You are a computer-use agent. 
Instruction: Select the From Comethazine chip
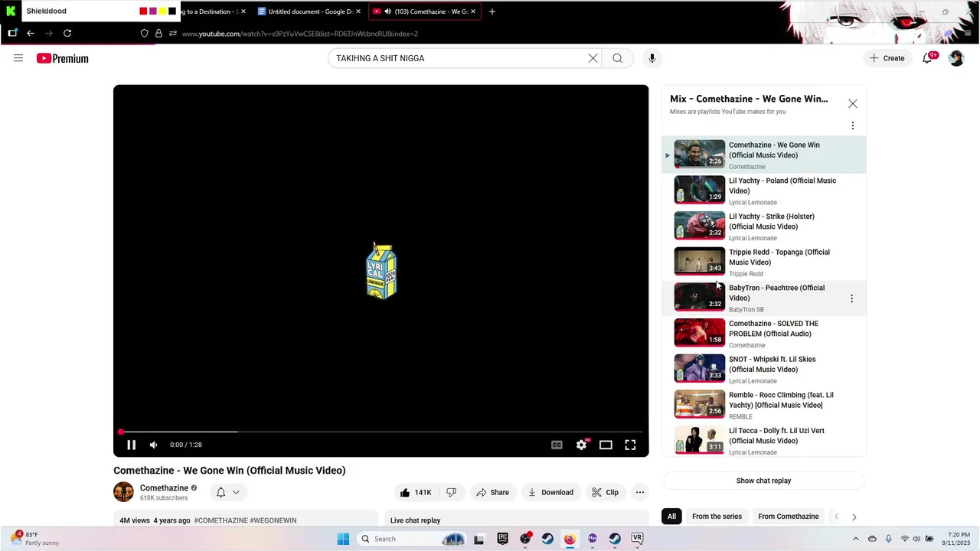(788, 517)
